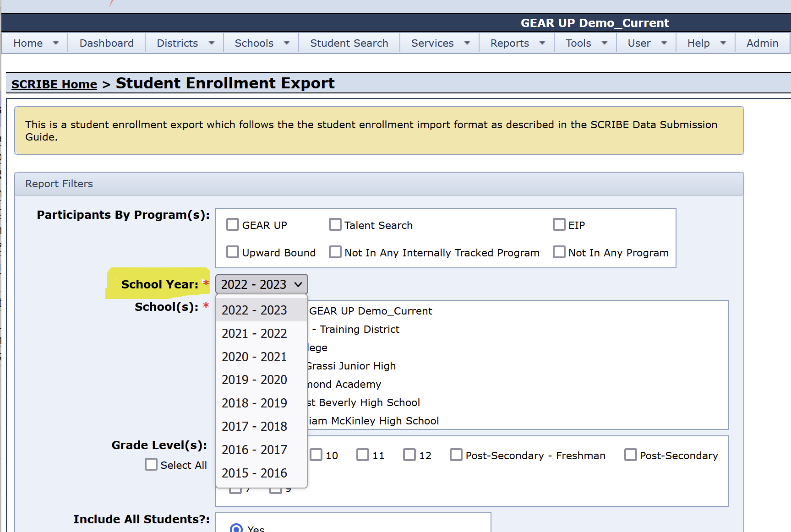Click the User menu arrow icon
791x532 pixels.
point(664,43)
